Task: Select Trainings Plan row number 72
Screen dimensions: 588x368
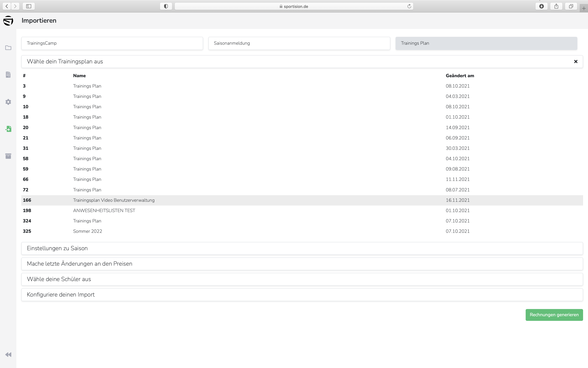Action: (302, 190)
